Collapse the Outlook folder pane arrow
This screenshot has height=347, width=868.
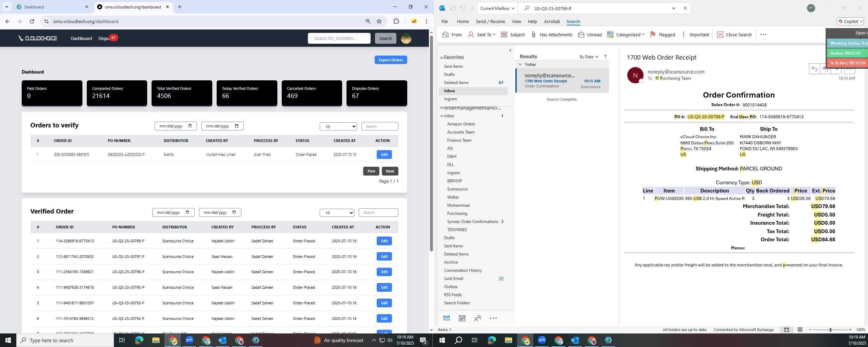[x=510, y=50]
